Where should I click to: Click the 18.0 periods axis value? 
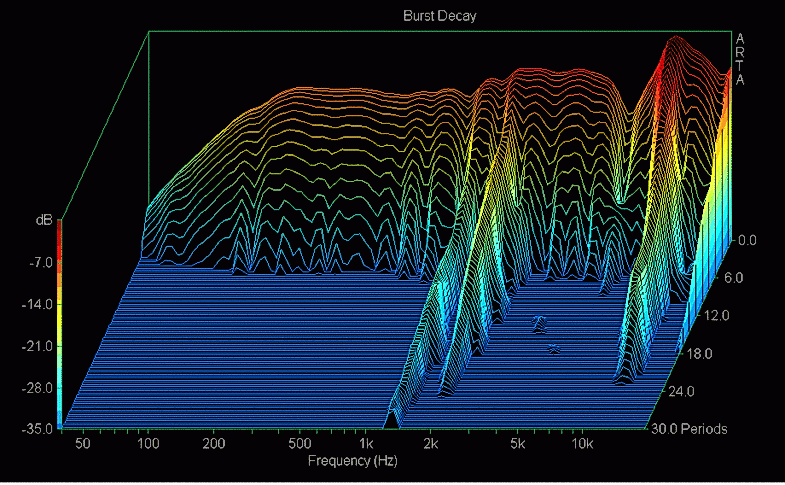[699, 354]
